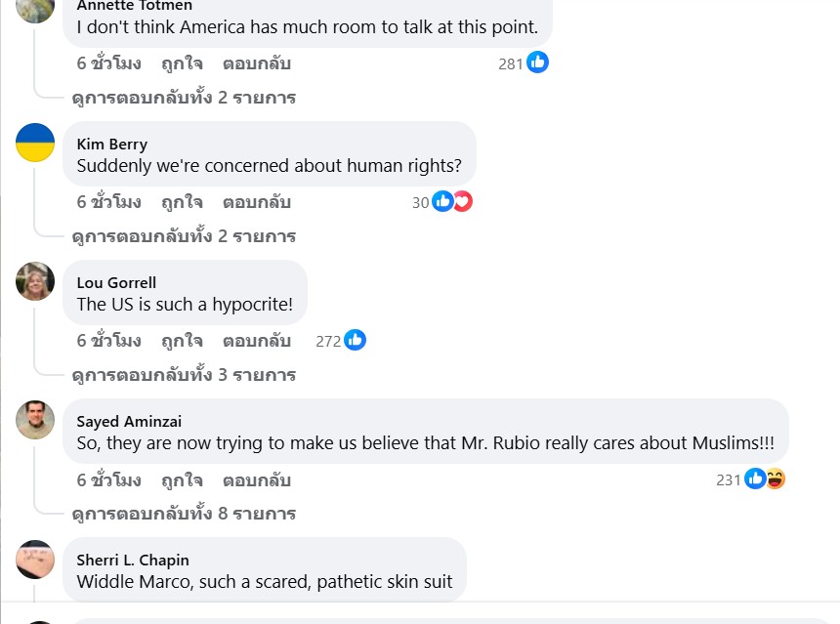
Task: Click the thumbs-up icon next to count 30
Action: (x=442, y=201)
